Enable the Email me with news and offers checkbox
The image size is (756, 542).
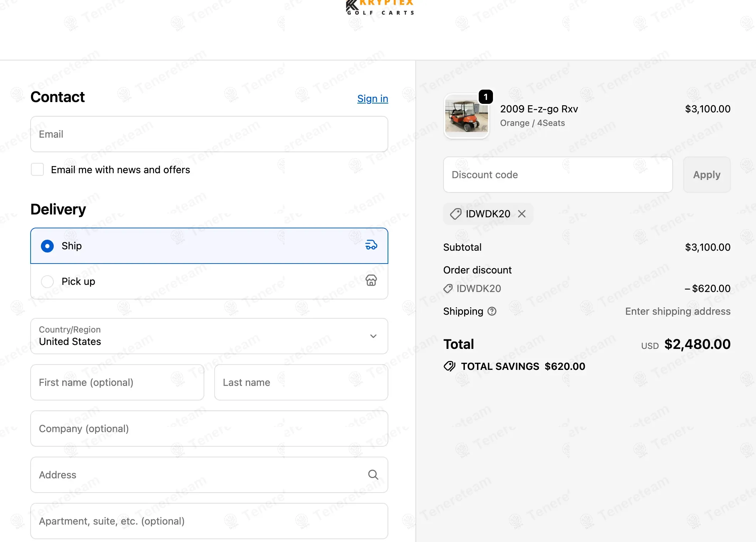click(x=37, y=170)
